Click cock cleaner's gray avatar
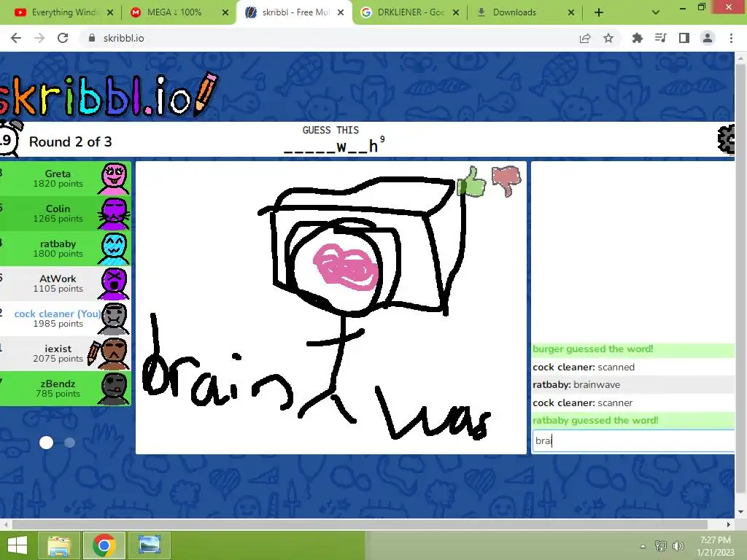 tap(114, 319)
